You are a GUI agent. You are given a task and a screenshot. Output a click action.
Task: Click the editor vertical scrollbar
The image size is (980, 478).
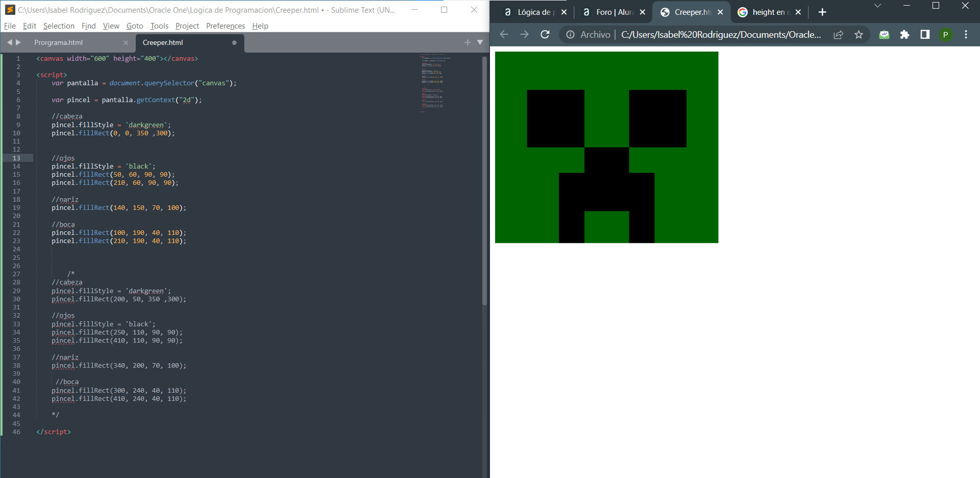484,181
